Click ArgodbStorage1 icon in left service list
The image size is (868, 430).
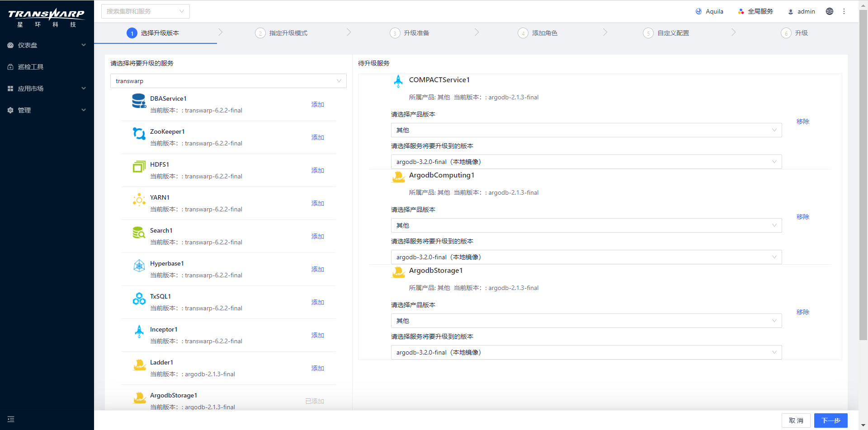coord(139,397)
